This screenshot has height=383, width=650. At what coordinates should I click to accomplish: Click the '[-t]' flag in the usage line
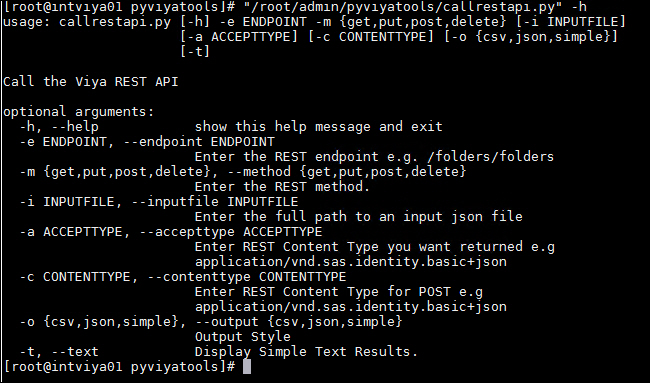tap(195, 52)
